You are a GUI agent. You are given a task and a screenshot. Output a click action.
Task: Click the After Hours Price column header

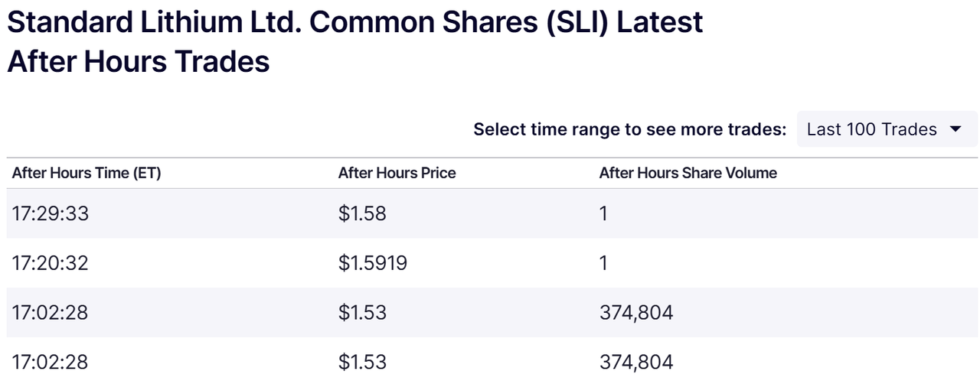coord(397,174)
